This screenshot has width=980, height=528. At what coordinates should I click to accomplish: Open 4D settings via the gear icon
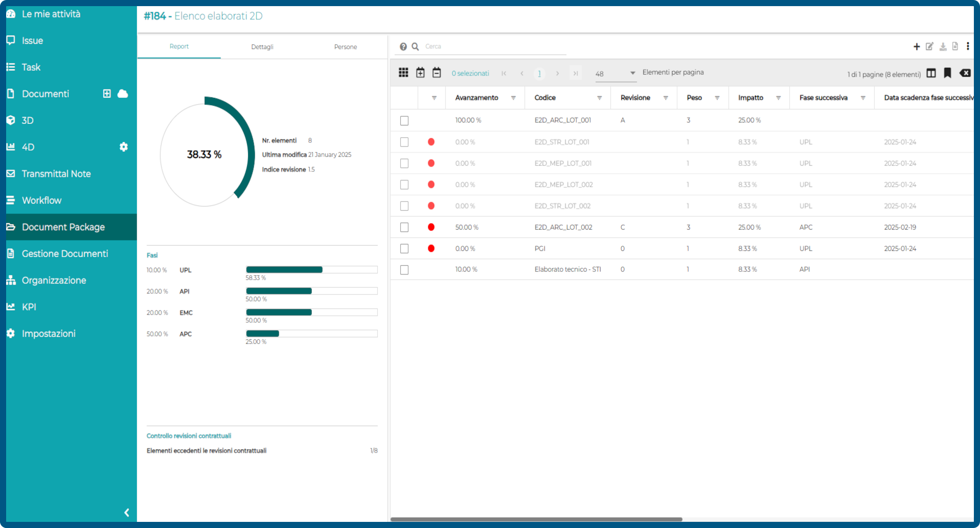click(124, 147)
